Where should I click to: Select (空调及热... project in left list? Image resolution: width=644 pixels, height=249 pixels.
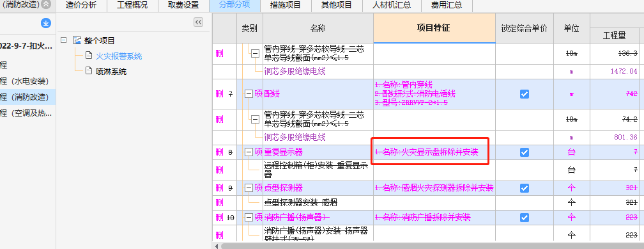pyautogui.click(x=28, y=113)
